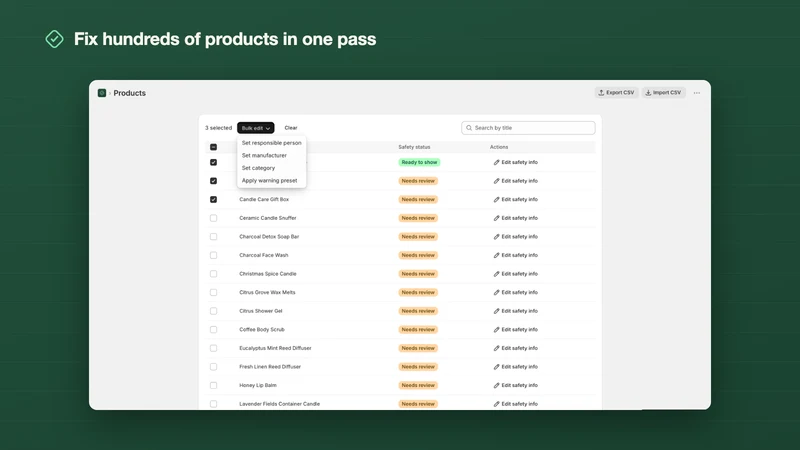Viewport: 800px width, 450px height.
Task: Click the Christmas Spice Candle product name
Action: [x=268, y=274]
